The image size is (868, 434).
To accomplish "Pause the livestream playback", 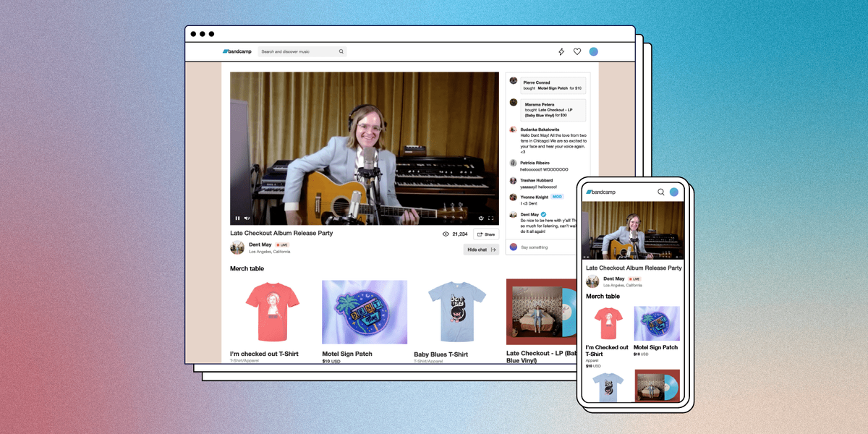I will [238, 218].
